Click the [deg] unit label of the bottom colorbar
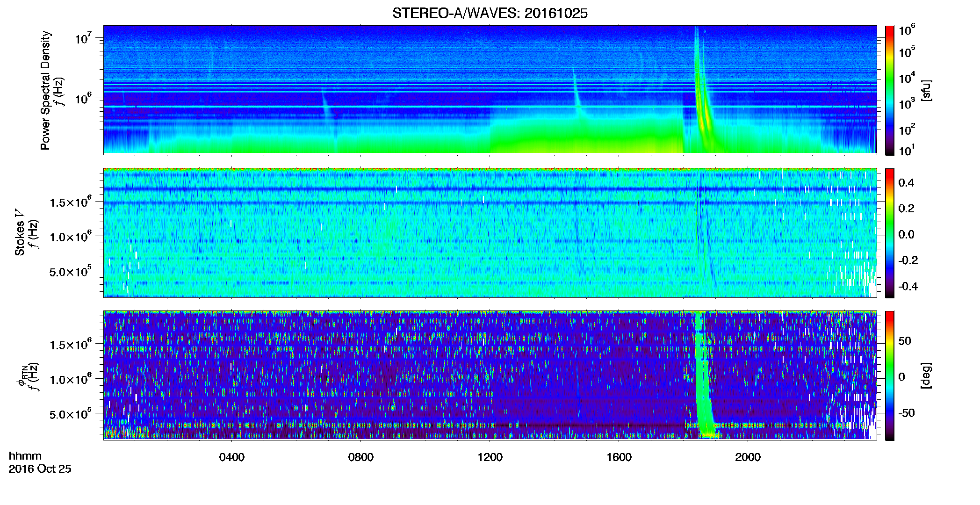This screenshot has height=505, width=980. 926,375
